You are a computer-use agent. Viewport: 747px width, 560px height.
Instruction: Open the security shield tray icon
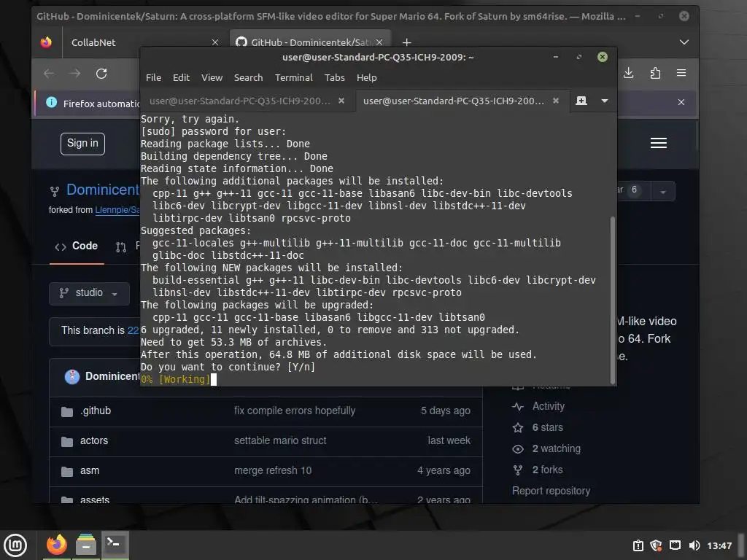[x=656, y=545]
